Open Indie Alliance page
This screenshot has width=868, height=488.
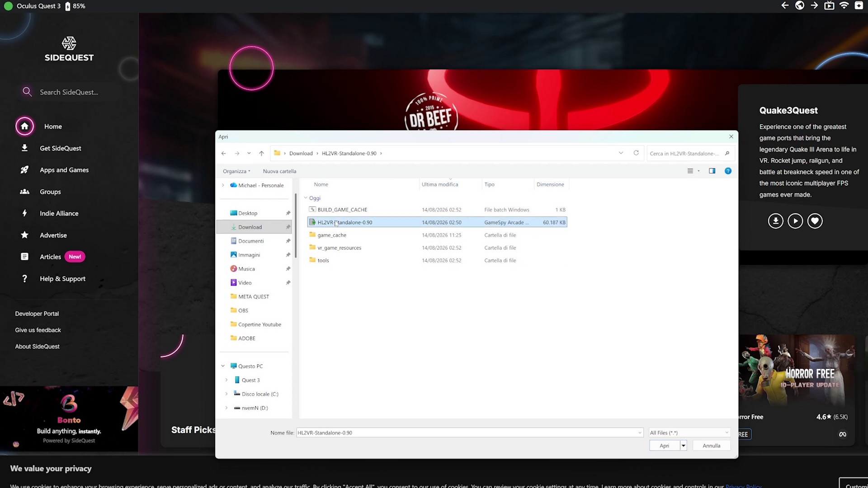pos(59,213)
